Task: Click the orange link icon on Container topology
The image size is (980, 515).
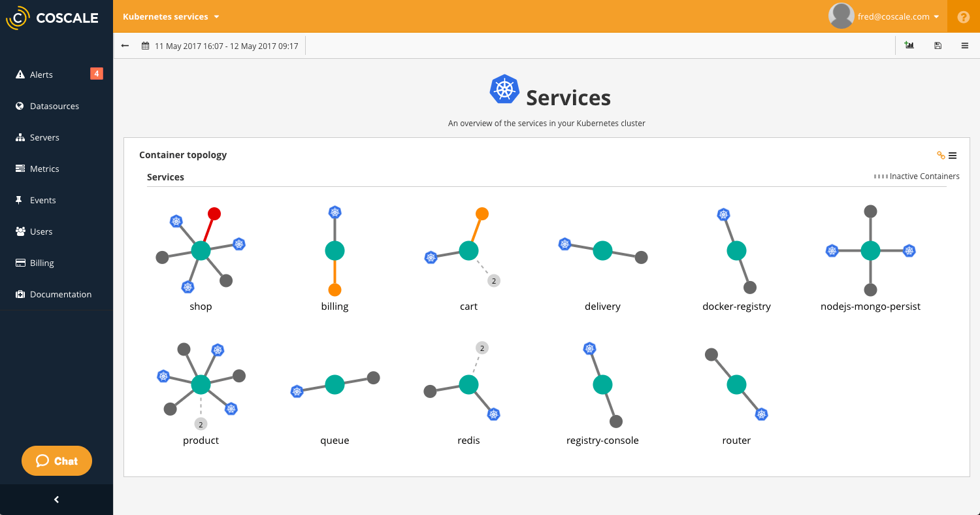Action: tap(939, 155)
